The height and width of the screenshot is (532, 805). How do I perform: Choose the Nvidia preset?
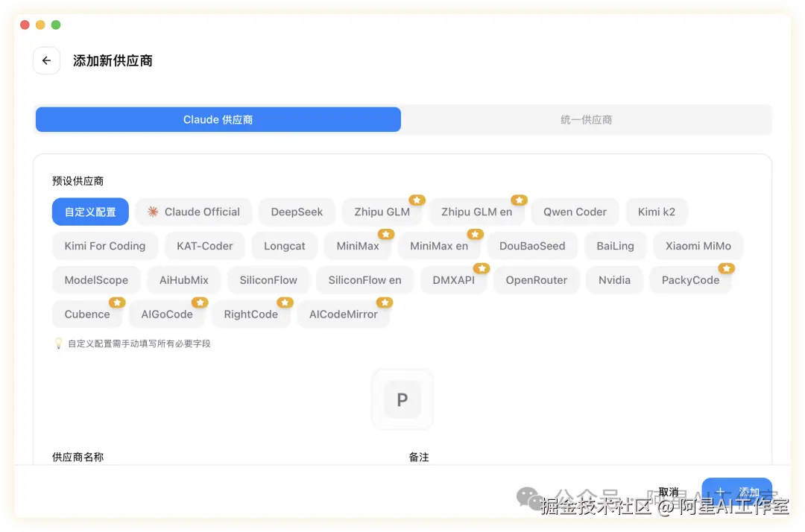click(x=614, y=280)
